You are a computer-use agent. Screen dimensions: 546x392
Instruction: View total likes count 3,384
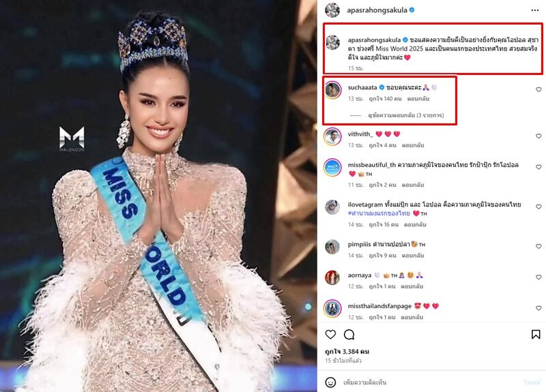[347, 351]
